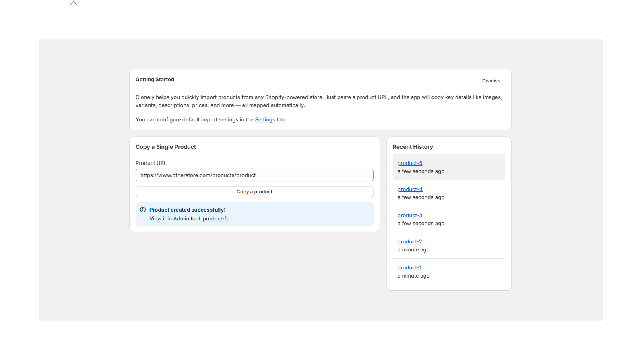Open the Settings link in Getting Started
Screen dimensions: 644x362
tap(265, 120)
